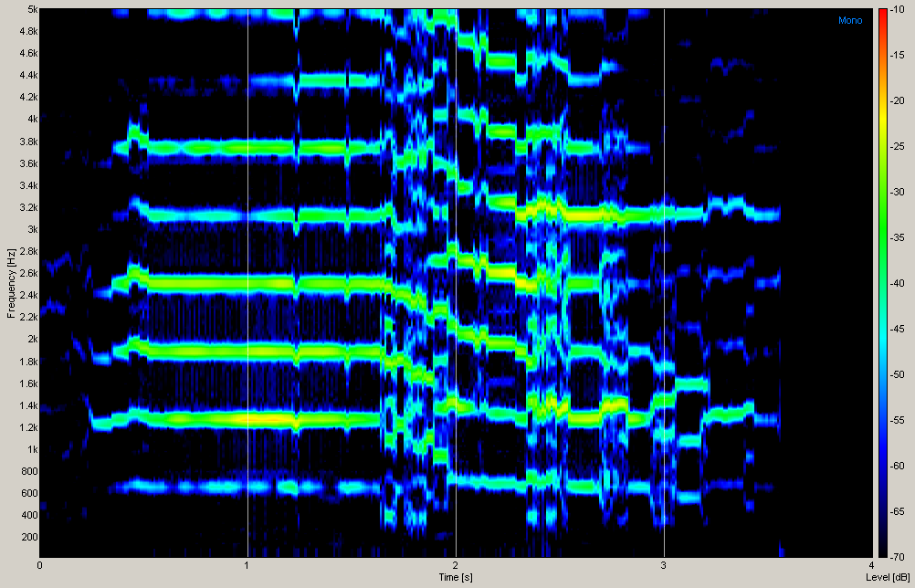Select the 4.6k frequency tick label
The image size is (915, 588).
coord(28,53)
